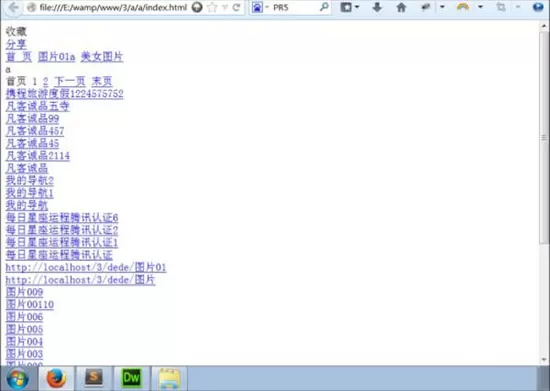The height and width of the screenshot is (391, 550).
Task: Click the rainbow toolbar icon
Action: pos(463,7)
